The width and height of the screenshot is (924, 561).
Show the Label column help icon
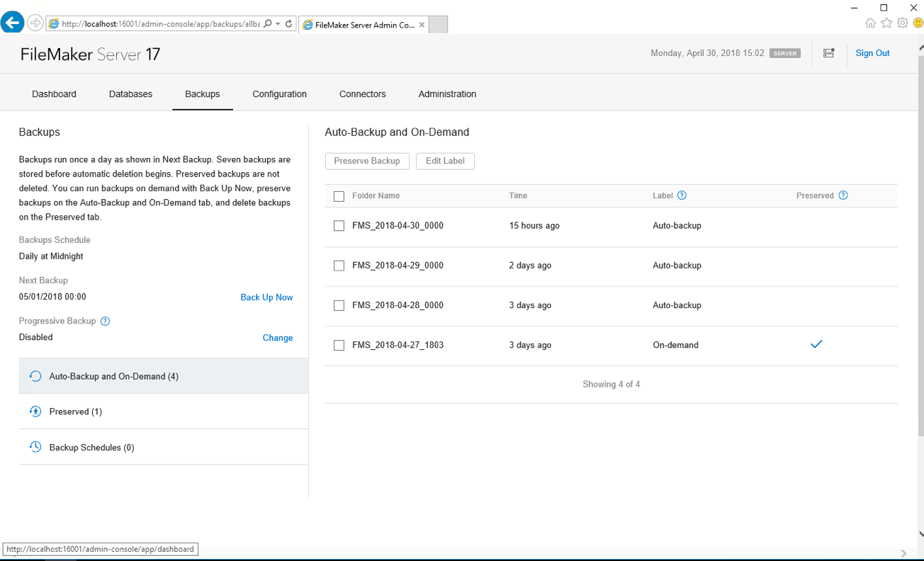pos(682,195)
